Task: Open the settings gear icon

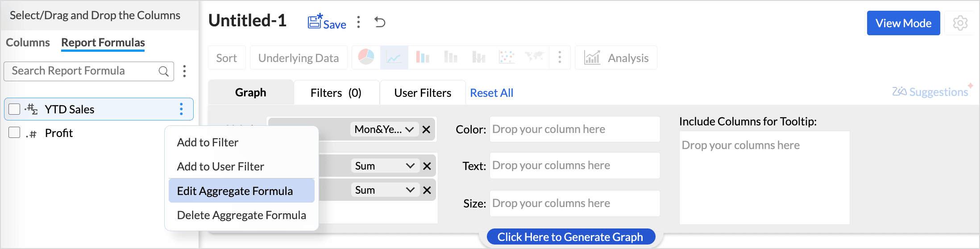Action: [960, 23]
